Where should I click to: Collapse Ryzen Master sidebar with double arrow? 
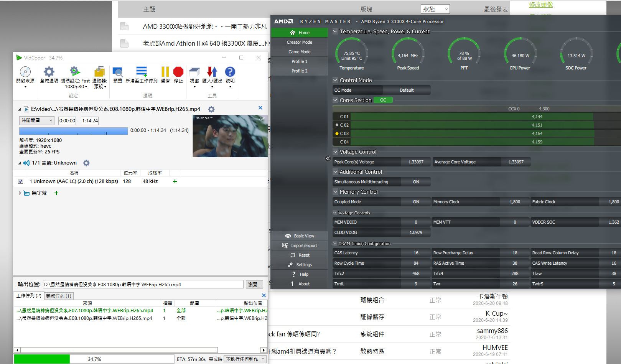tap(328, 158)
